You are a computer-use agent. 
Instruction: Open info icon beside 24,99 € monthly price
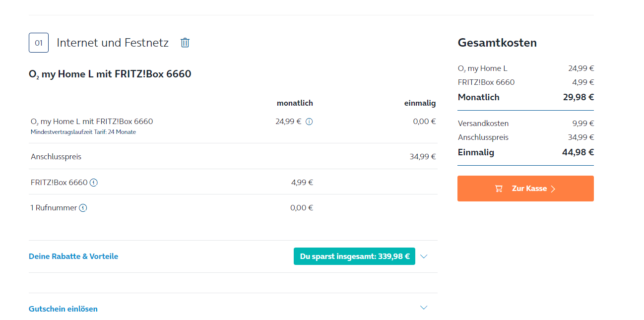pyautogui.click(x=309, y=122)
